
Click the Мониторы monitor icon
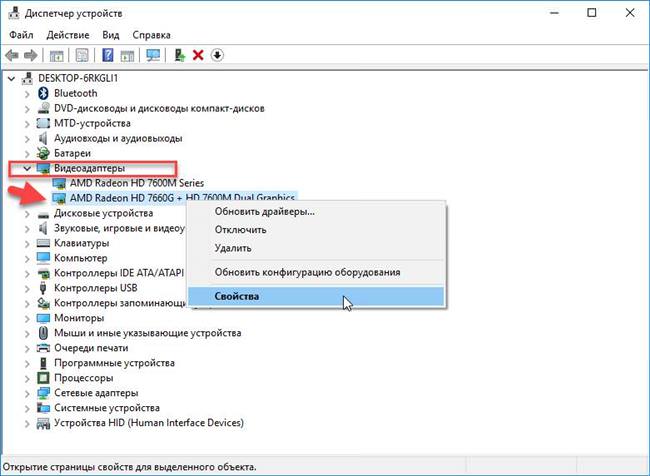[43, 318]
